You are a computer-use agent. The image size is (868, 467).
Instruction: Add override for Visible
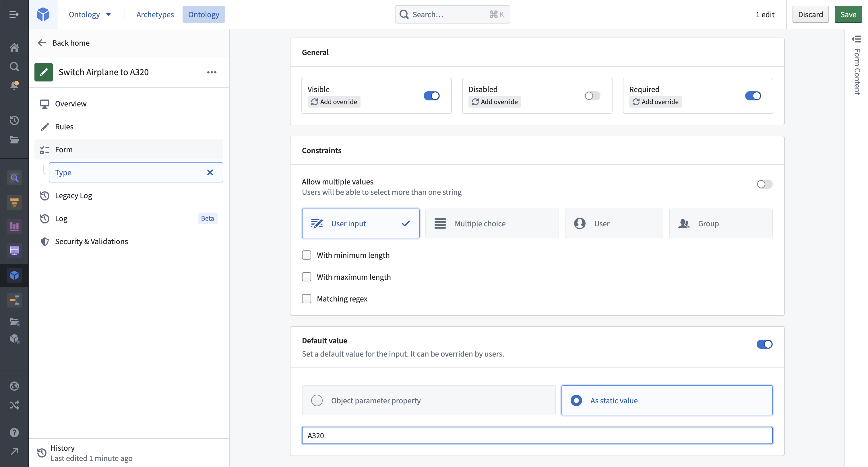pyautogui.click(x=334, y=102)
